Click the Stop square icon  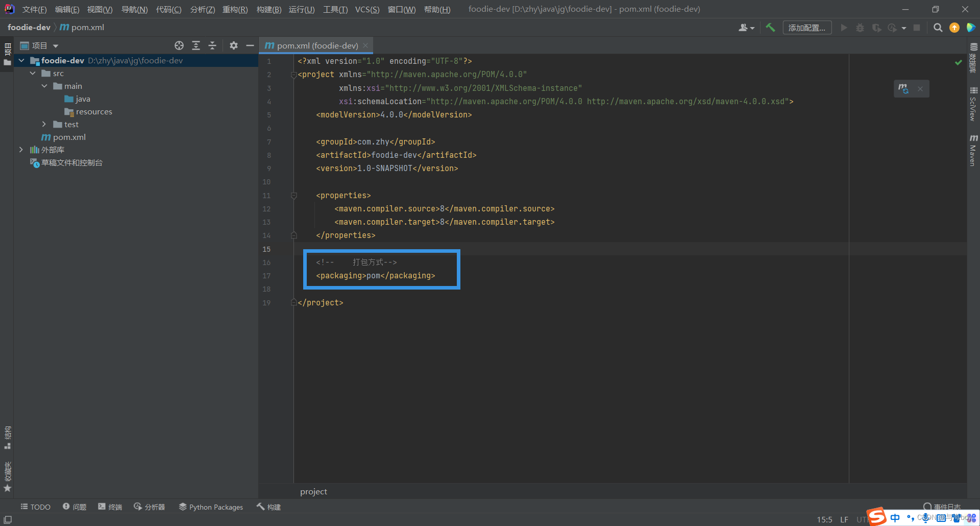coord(917,28)
